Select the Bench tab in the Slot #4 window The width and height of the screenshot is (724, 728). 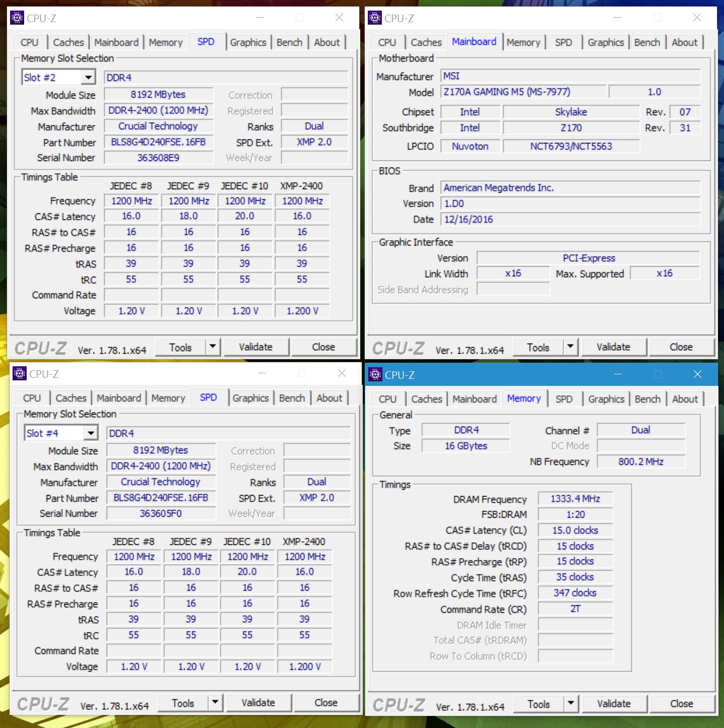coord(292,398)
